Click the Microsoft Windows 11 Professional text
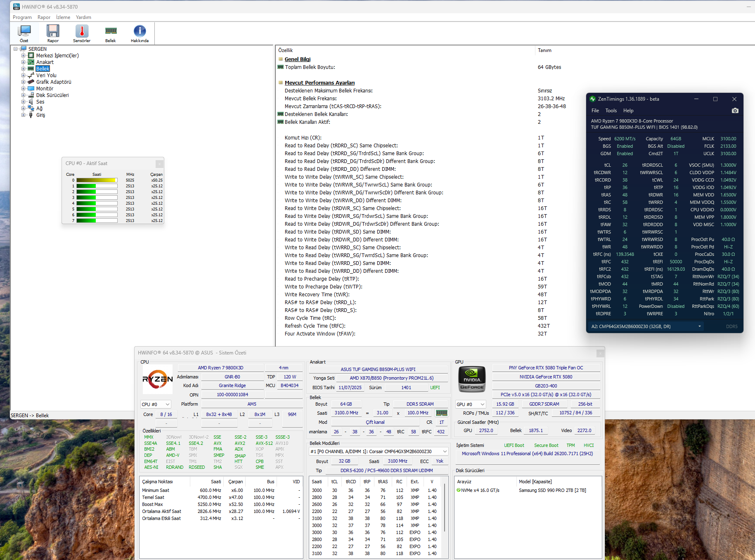Screen dimensions: 755x560 (x=527, y=454)
